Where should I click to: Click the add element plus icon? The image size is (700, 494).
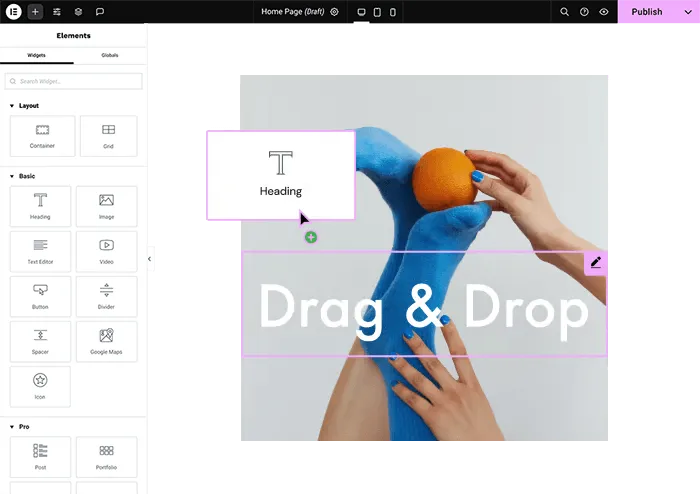click(35, 12)
